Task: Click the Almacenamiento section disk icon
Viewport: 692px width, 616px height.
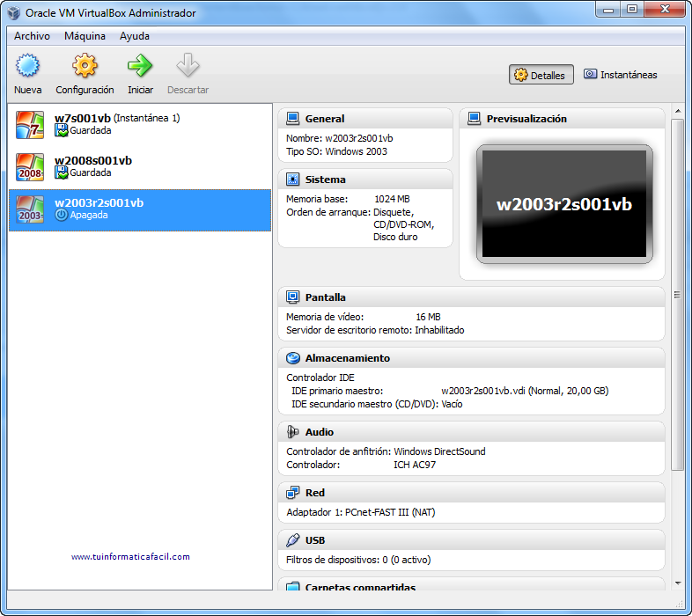Action: click(x=293, y=358)
